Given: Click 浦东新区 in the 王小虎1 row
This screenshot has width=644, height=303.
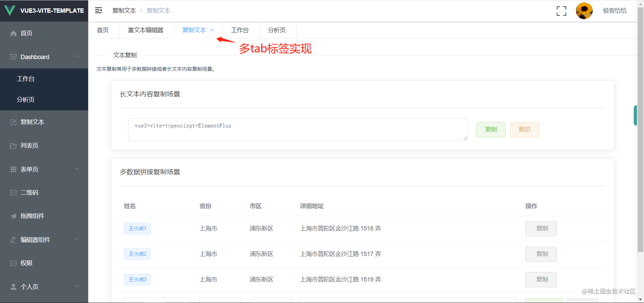Looking at the screenshot, I should click(261, 229).
